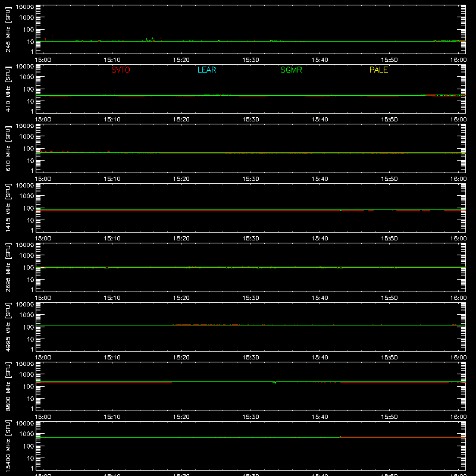
Task: Click the 15:40 time tick below 610 MHz plot
Action: [x=320, y=179]
